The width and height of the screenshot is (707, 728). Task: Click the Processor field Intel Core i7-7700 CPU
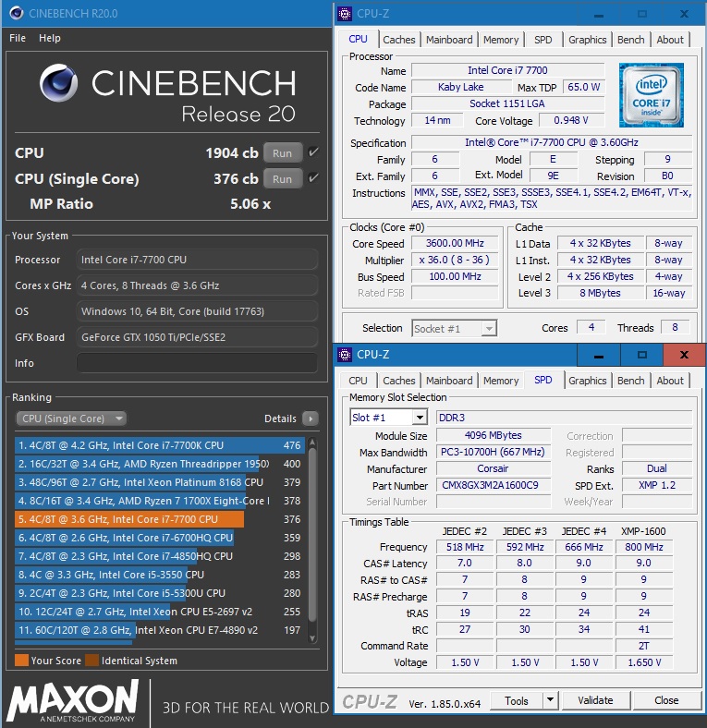click(197, 260)
